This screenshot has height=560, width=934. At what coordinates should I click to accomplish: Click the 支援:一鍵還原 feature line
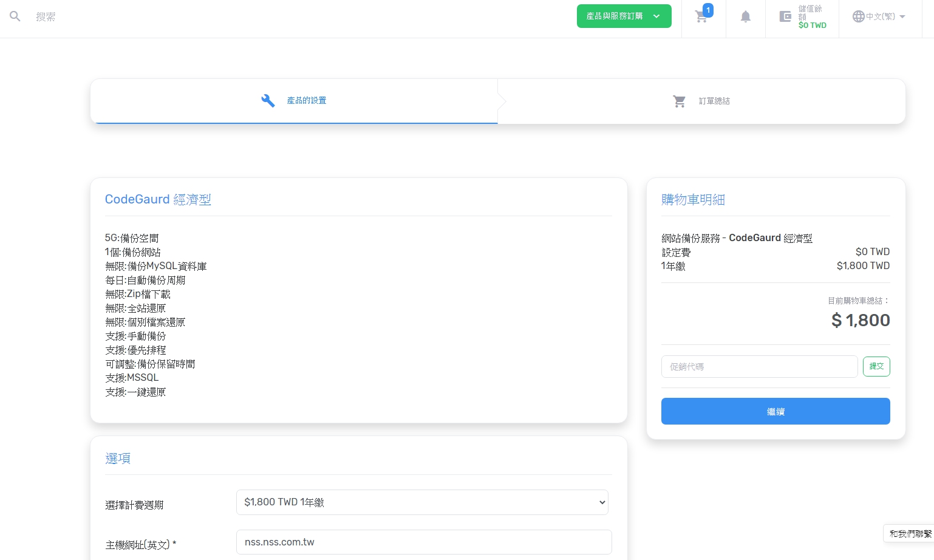(x=135, y=392)
